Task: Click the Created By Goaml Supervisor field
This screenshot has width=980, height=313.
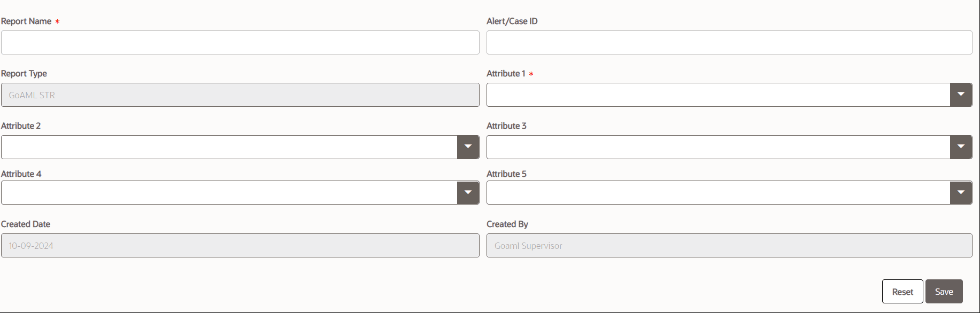Action: (x=729, y=246)
